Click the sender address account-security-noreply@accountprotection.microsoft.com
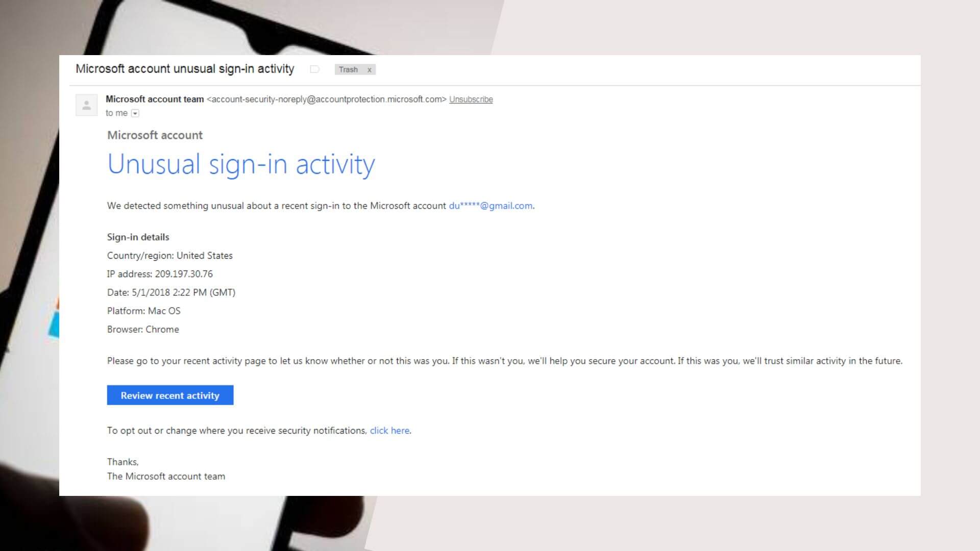This screenshot has height=551, width=980. coord(327,99)
